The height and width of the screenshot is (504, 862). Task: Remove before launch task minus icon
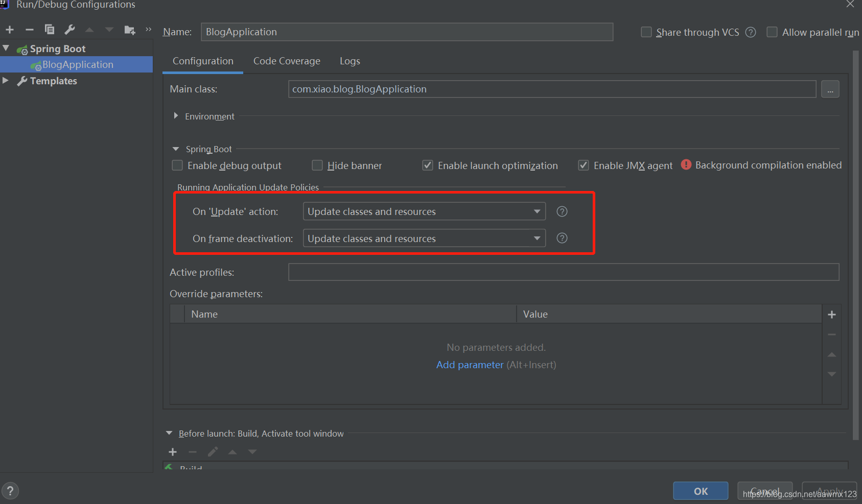pyautogui.click(x=193, y=452)
